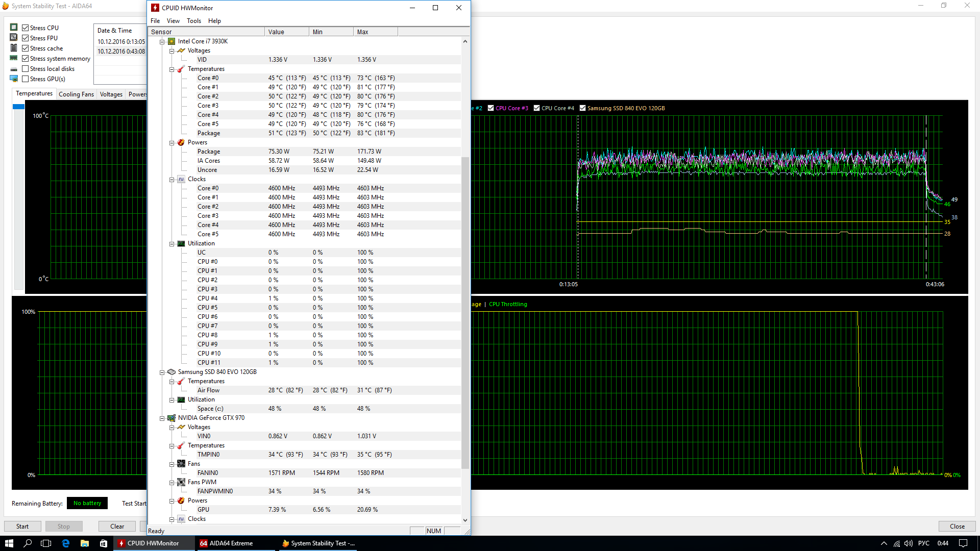The image size is (980, 551).
Task: Uncheck the Stress FPU checkbox
Action: [25, 38]
